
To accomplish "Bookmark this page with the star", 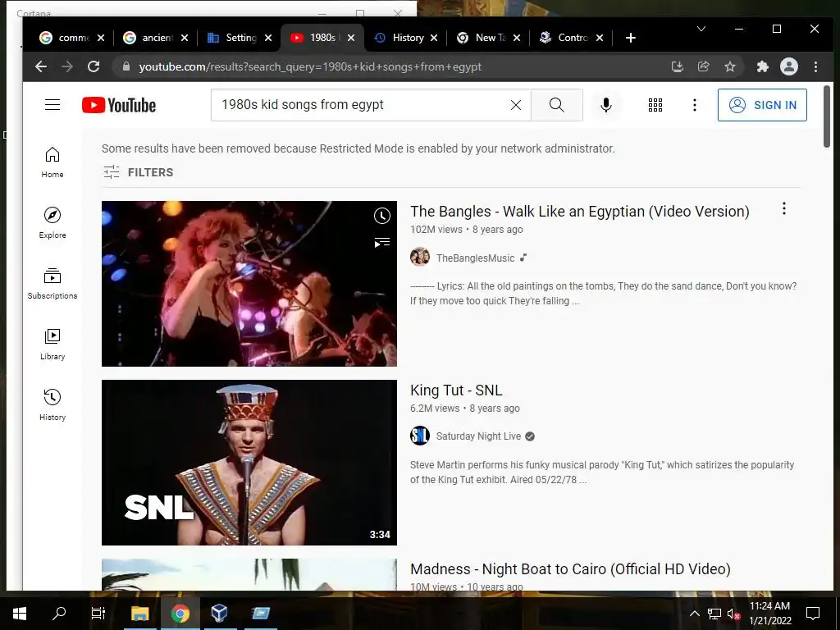I will click(x=729, y=66).
